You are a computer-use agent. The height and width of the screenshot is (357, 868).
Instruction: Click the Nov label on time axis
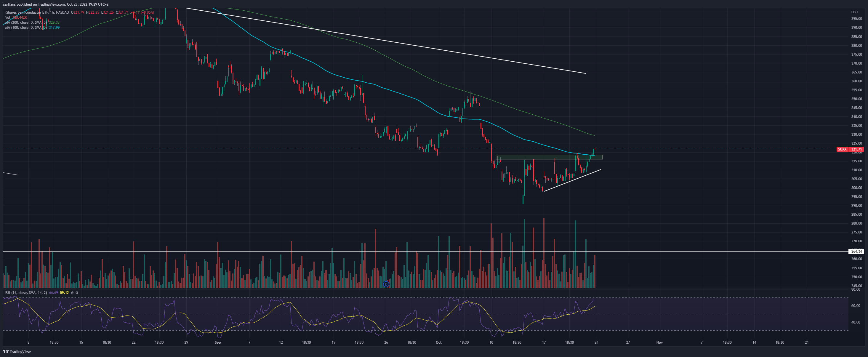(659, 342)
